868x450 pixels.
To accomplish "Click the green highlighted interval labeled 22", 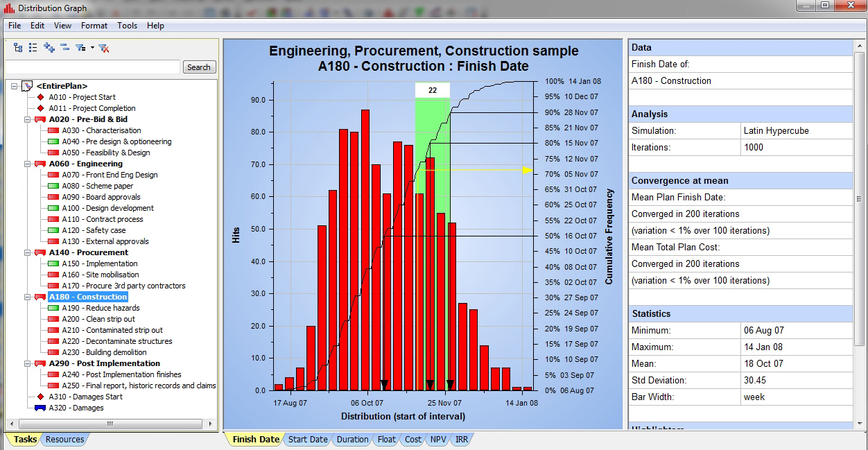I will pos(433,91).
